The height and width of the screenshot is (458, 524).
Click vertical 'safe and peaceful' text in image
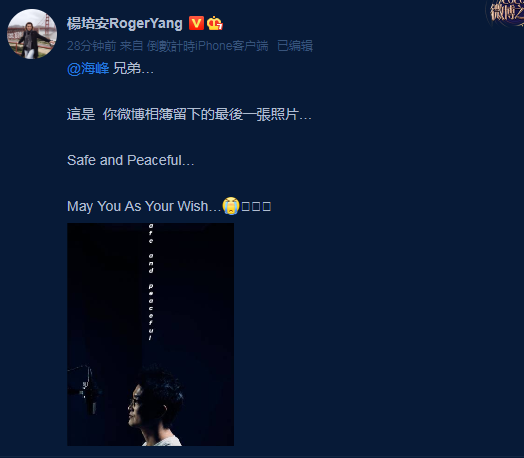click(x=151, y=282)
